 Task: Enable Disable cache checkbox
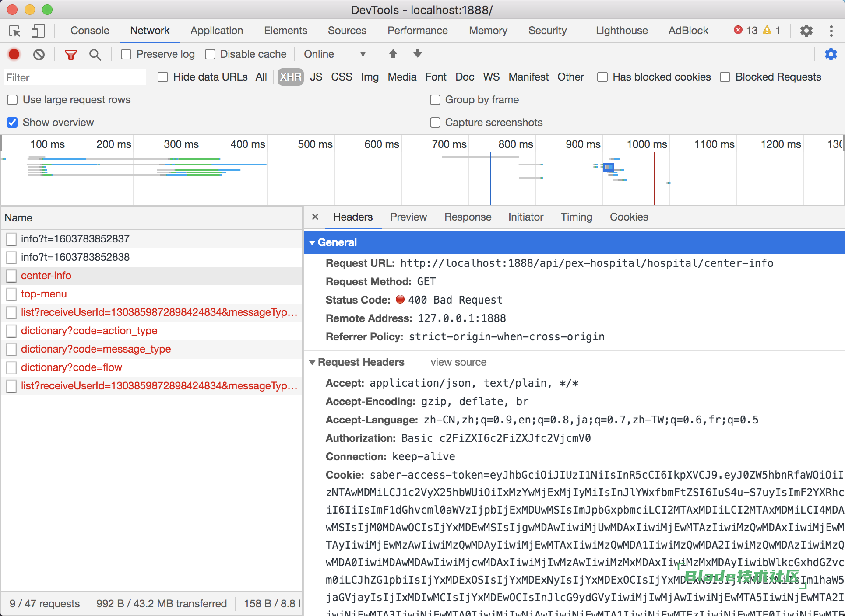pos(210,54)
